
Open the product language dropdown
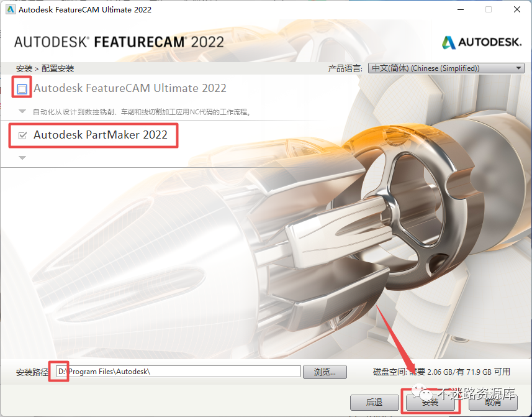point(446,68)
